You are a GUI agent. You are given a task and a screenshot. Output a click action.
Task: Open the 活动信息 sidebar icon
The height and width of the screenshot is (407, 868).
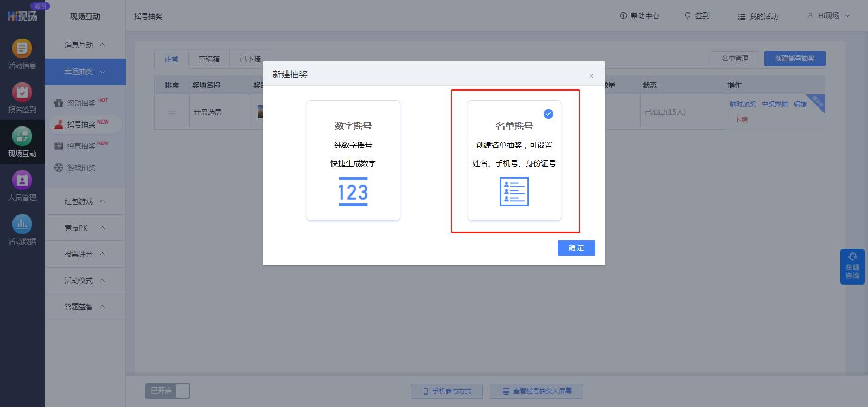click(x=22, y=54)
